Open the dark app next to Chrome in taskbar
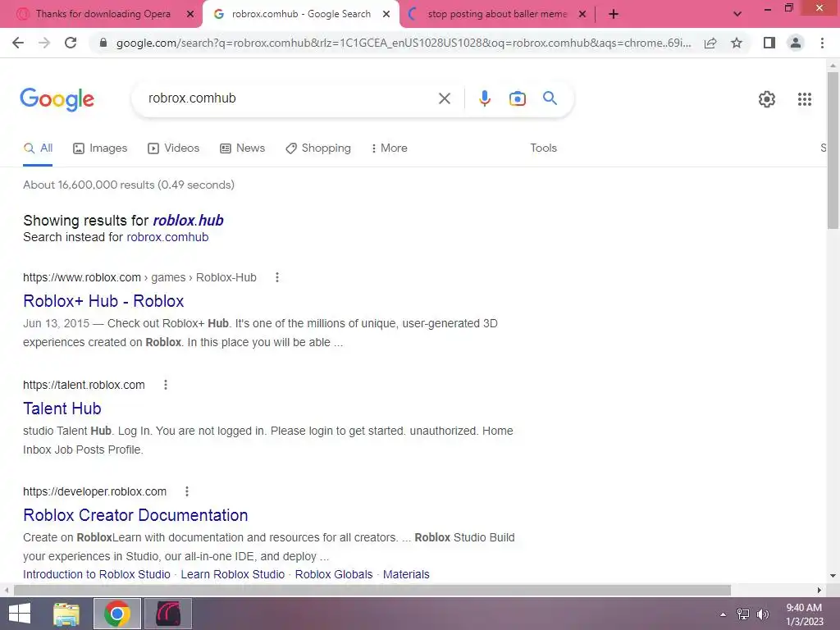This screenshot has width=840, height=630. pos(167,614)
